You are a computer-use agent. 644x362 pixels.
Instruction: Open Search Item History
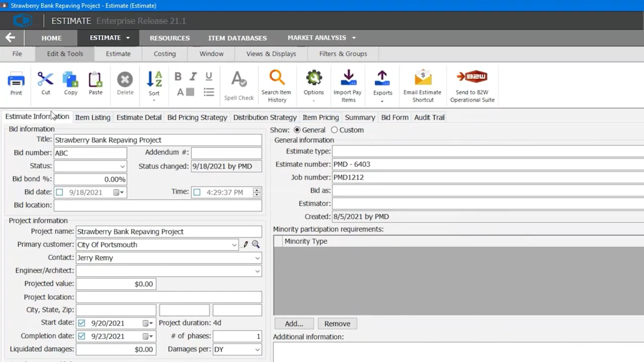click(x=277, y=83)
